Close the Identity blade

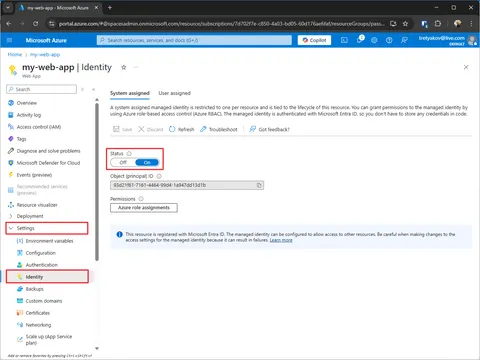pyautogui.click(x=466, y=67)
